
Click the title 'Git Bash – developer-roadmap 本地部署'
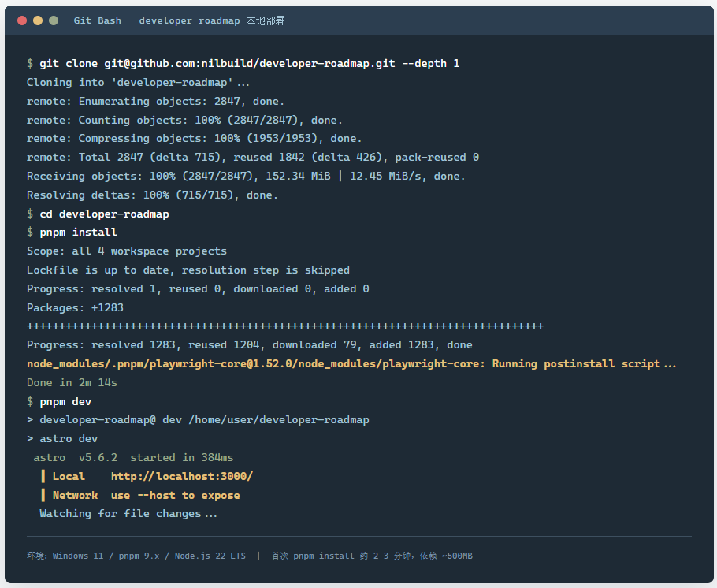(179, 20)
